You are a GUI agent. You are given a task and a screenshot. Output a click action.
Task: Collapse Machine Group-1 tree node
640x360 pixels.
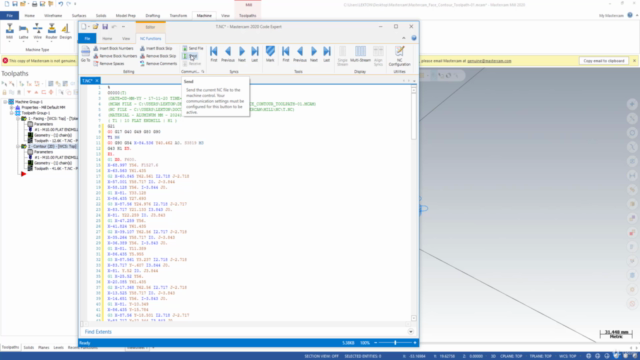5,102
